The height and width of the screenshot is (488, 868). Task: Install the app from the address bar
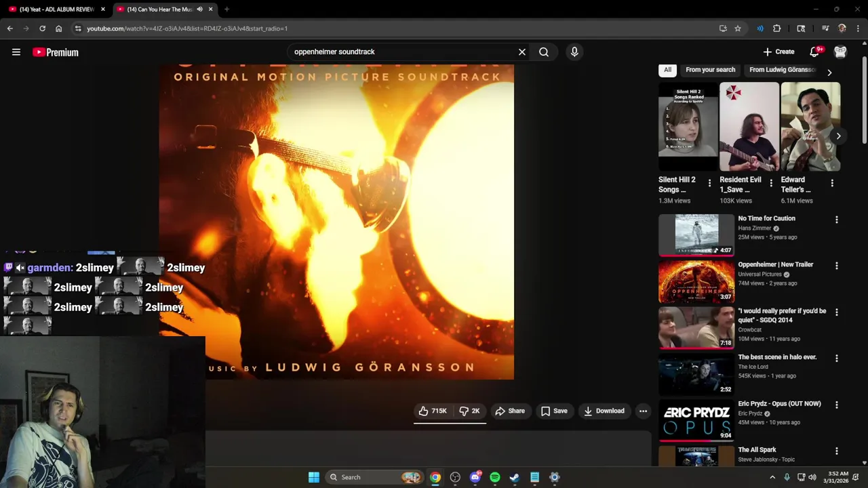(723, 28)
